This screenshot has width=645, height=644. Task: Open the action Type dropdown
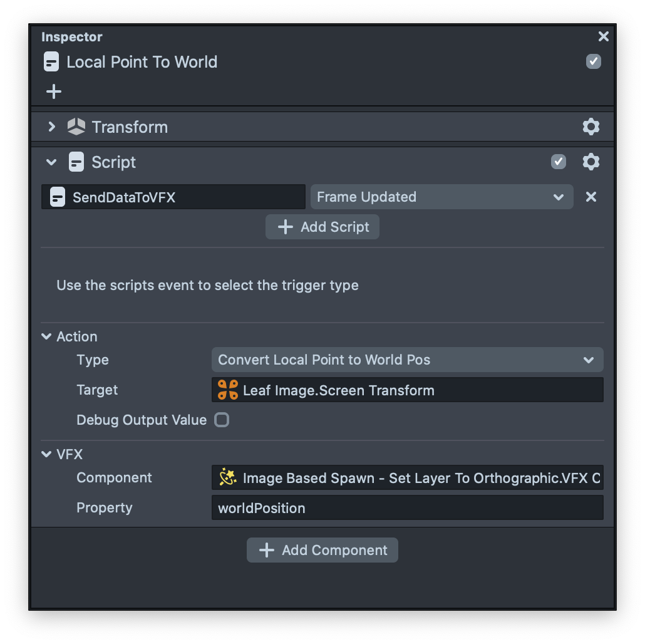[407, 360]
